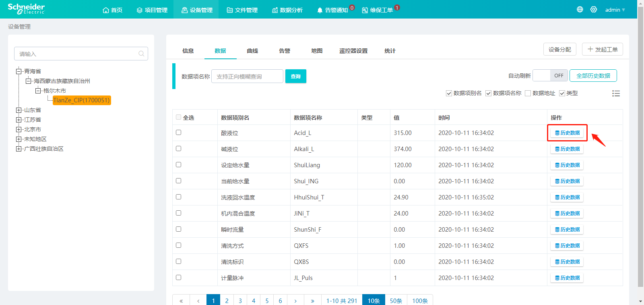The height and width of the screenshot is (305, 644).
Task: Open 文件管理 in top navigation
Action: point(242,10)
